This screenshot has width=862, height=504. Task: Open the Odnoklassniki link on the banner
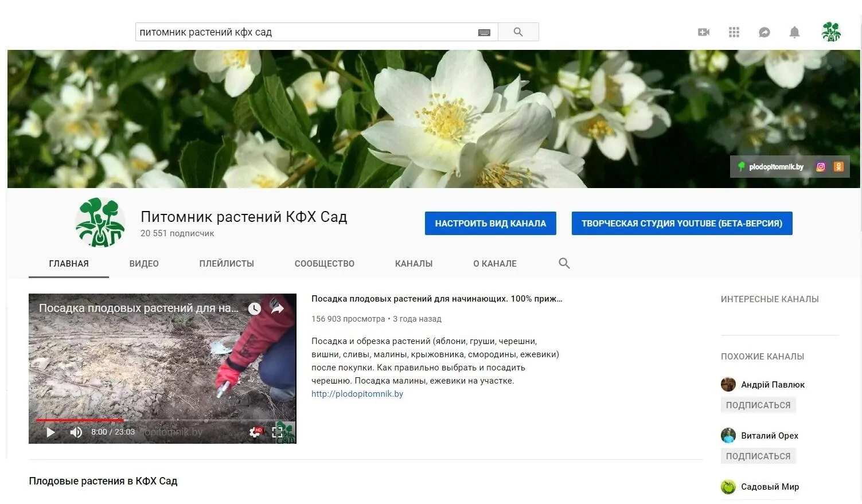(838, 167)
